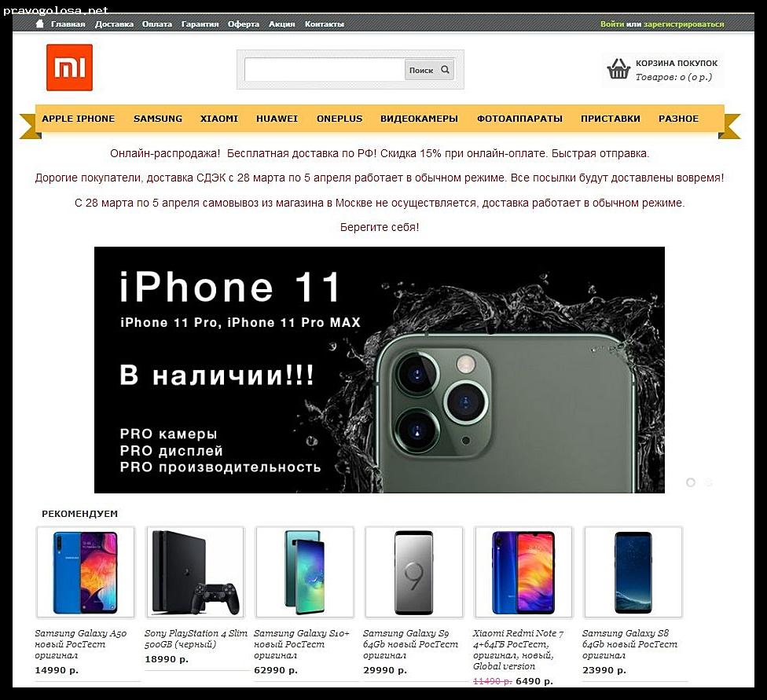Go to the Доставка page

coord(114,24)
